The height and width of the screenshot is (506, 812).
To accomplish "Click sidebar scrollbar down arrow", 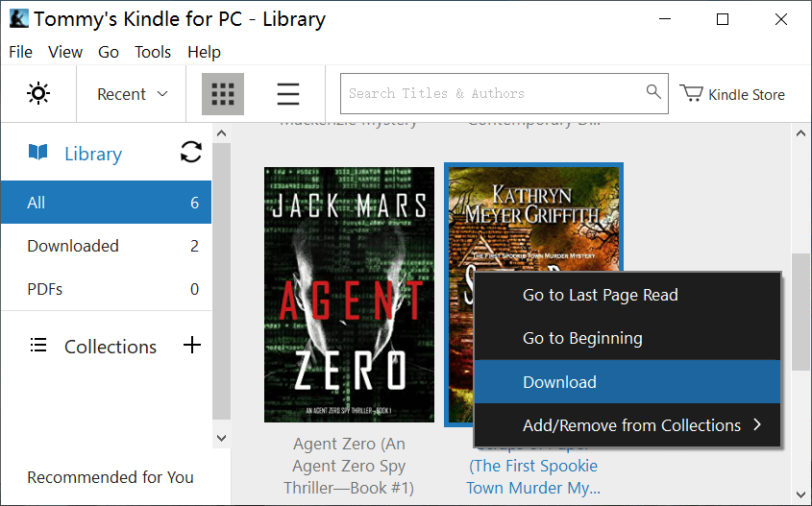I will [222, 438].
